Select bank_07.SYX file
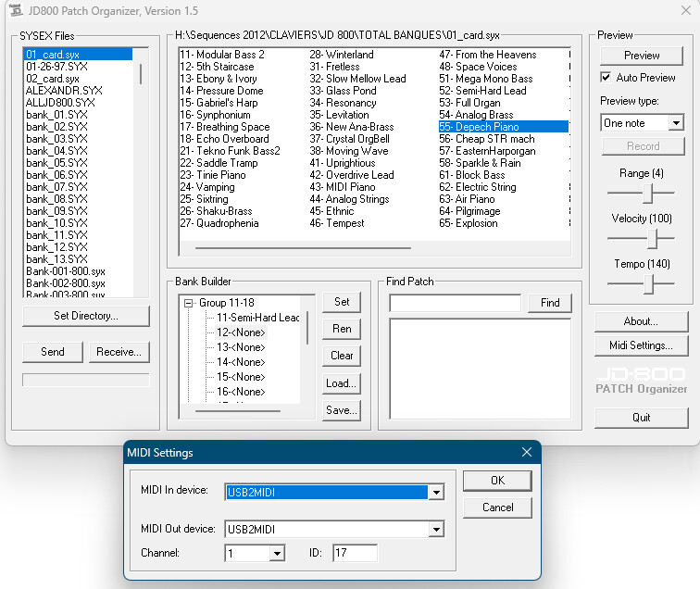This screenshot has width=700, height=589. pyautogui.click(x=56, y=187)
